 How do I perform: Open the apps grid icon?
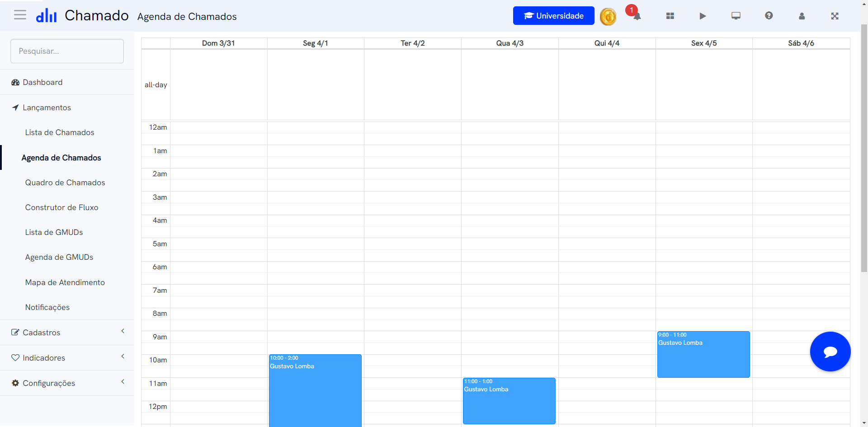pos(670,16)
